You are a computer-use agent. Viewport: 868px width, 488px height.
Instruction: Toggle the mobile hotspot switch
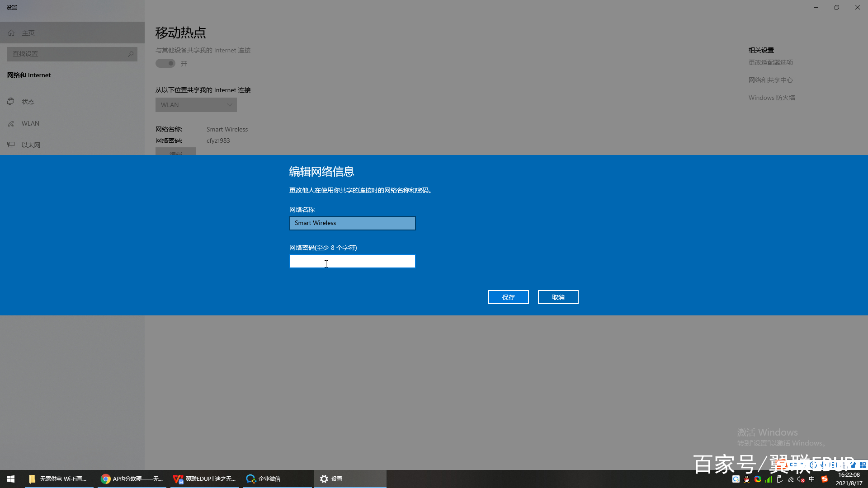[165, 63]
